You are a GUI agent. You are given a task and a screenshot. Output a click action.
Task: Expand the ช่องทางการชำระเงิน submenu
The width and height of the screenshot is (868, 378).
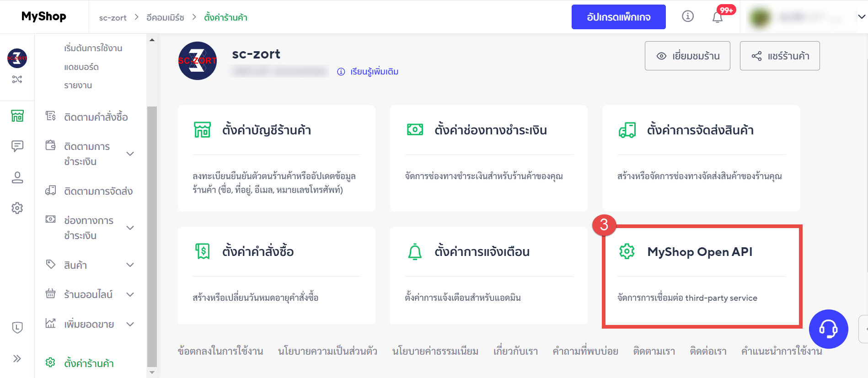[x=130, y=228]
